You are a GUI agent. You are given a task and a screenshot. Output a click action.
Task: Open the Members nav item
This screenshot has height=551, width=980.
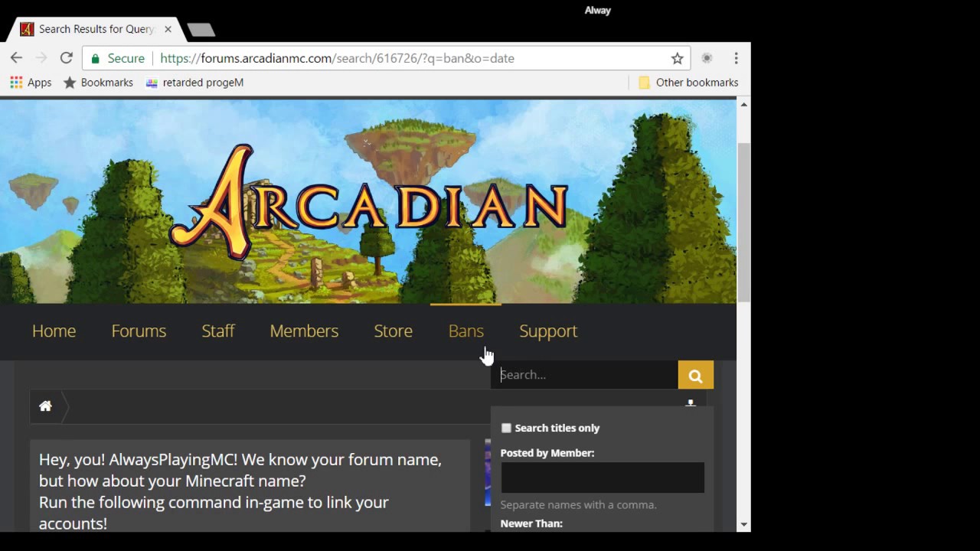304,331
